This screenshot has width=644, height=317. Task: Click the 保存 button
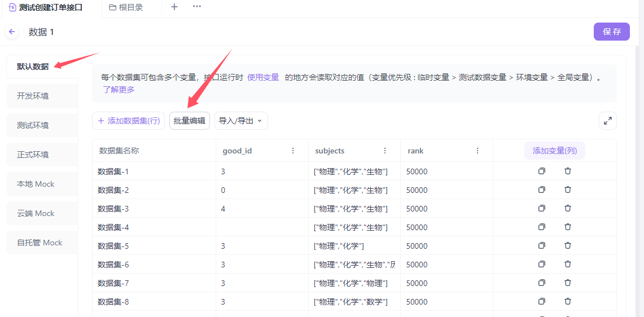pyautogui.click(x=611, y=32)
